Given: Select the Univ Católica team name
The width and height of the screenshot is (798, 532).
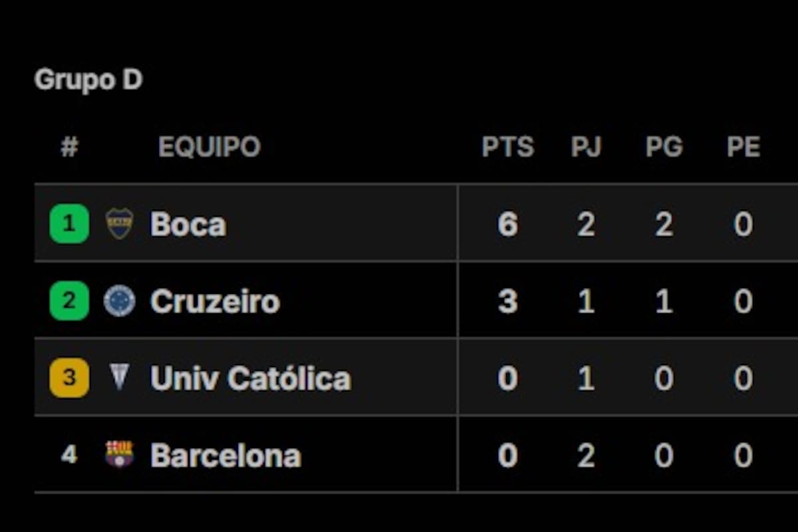Looking at the screenshot, I should 249,377.
